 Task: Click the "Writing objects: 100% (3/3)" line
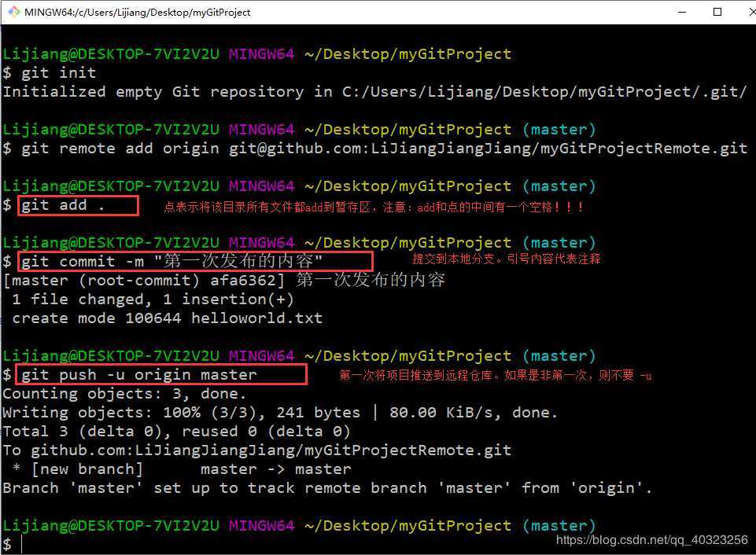click(280, 413)
